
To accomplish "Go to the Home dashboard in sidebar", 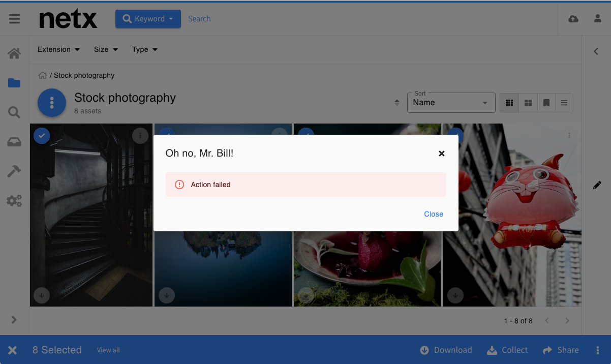I will click(x=14, y=53).
